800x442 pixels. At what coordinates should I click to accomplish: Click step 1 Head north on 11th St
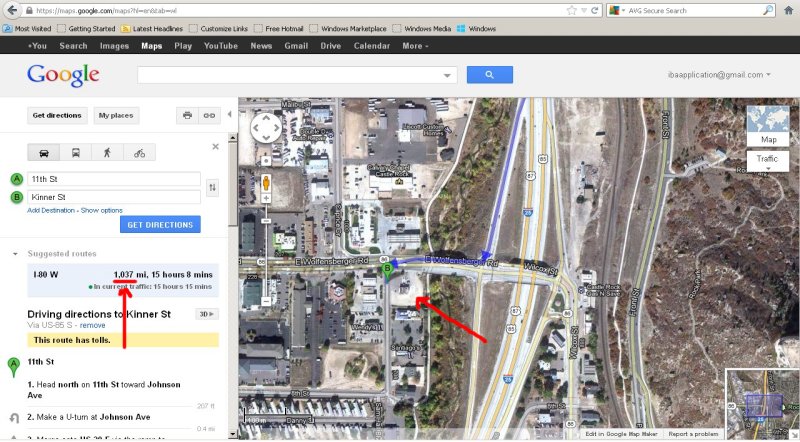pos(104,390)
